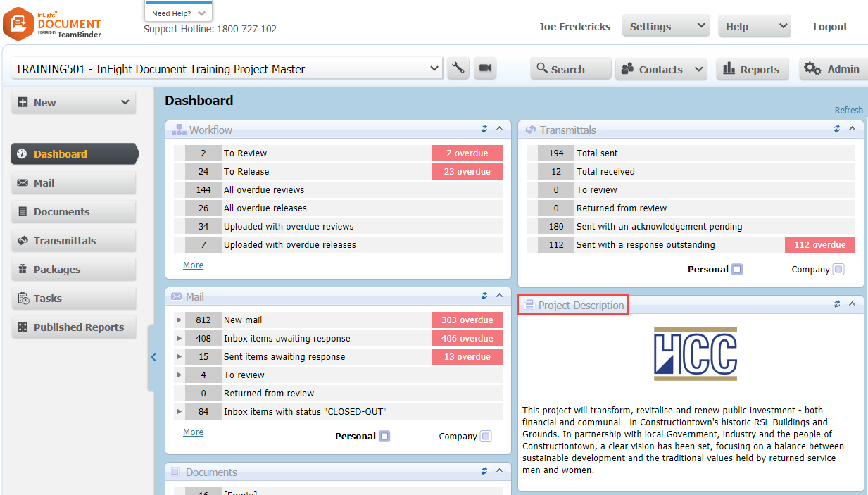This screenshot has height=495, width=868.
Task: Click the InEight Document TeamBinder logo
Action: click(52, 23)
